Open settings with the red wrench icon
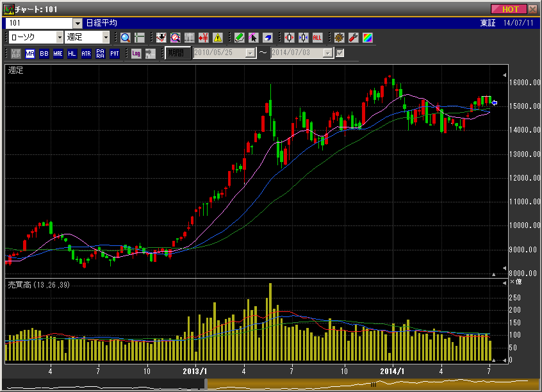This screenshot has width=542, height=392. [x=352, y=38]
